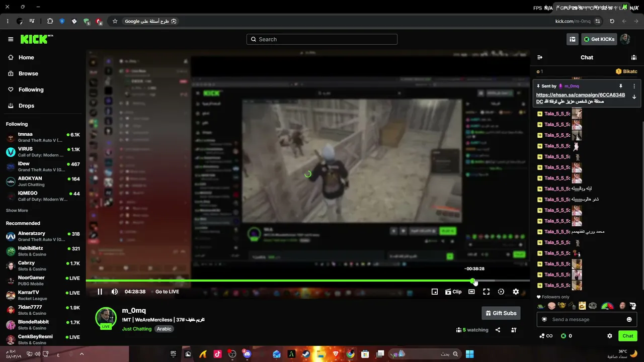Screen dimensions: 644x362
Task: Open video player settings gear
Action: 516,292
